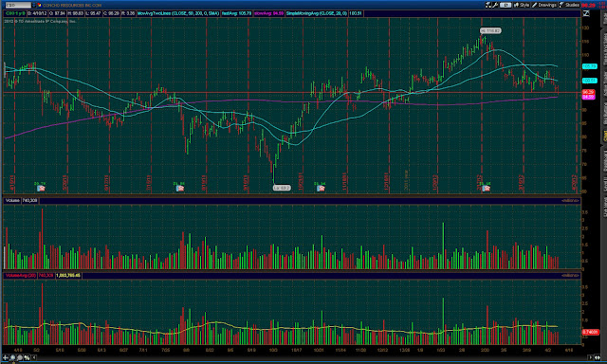This screenshot has width=607, height=364.
Task: Open the D timeframe selector
Action: click(506, 5)
